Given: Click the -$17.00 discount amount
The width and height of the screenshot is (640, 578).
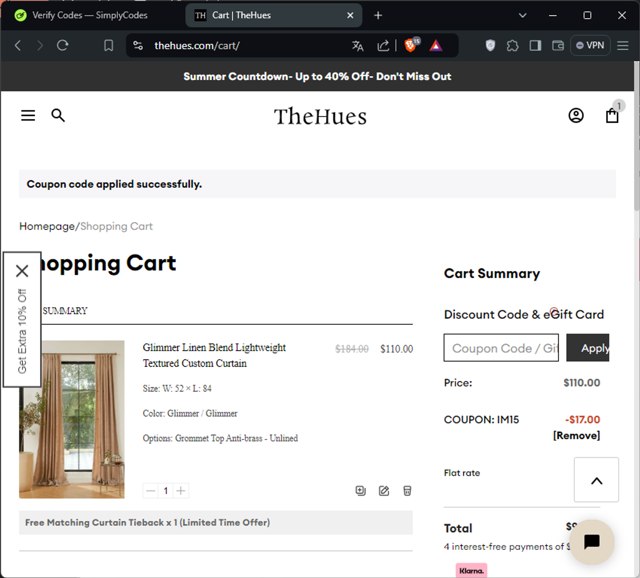Looking at the screenshot, I should click(x=582, y=420).
